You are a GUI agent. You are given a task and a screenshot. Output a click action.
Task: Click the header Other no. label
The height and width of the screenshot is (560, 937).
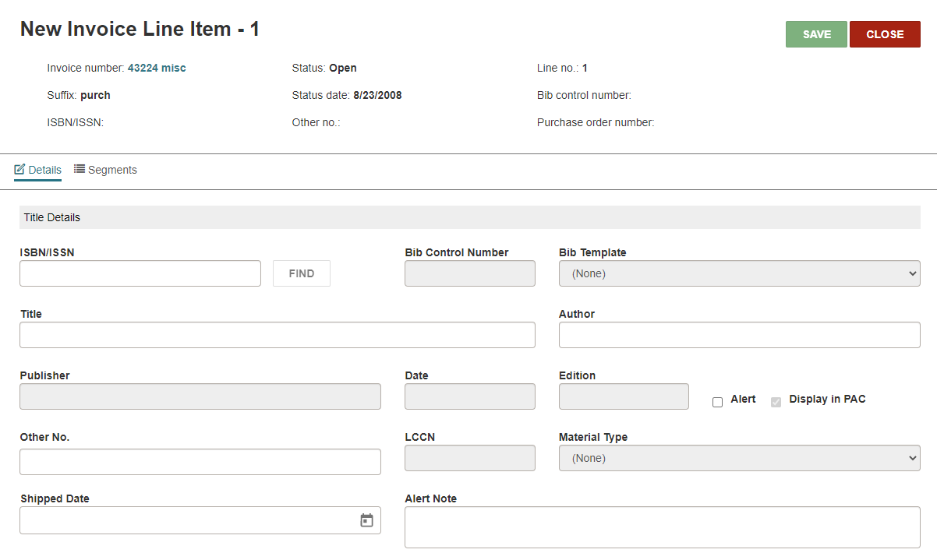coord(316,122)
